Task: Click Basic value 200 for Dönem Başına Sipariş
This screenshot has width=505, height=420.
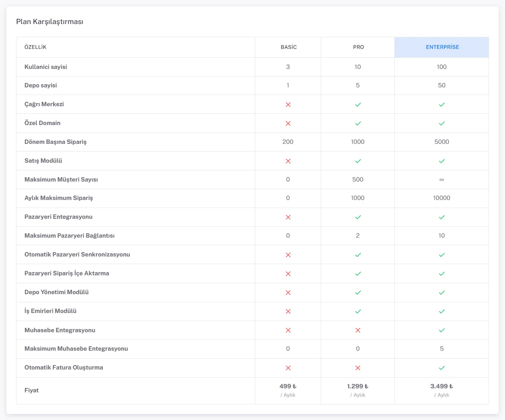Action: click(x=288, y=142)
